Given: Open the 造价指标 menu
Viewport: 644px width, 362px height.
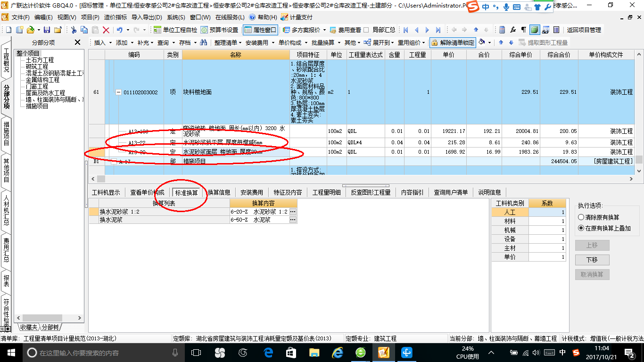Looking at the screenshot, I should tap(115, 17).
